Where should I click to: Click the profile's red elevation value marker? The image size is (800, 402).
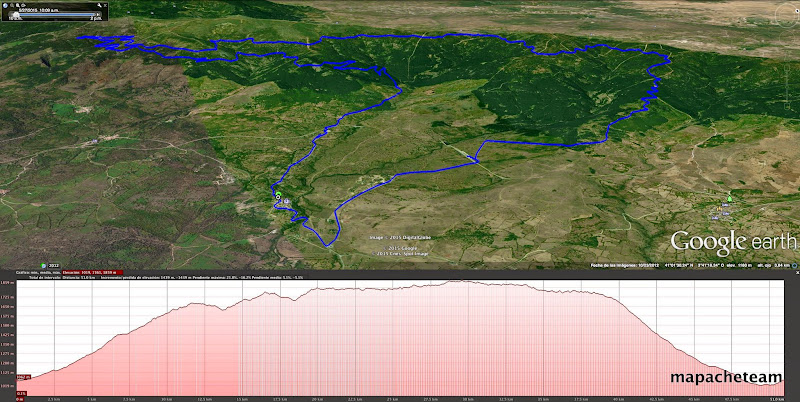pos(23,377)
